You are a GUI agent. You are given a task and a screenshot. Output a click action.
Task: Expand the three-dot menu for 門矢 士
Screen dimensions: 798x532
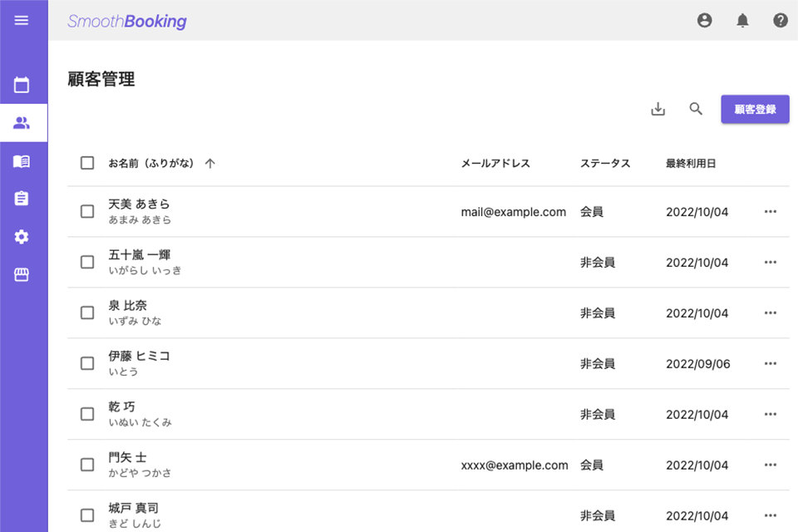771,465
